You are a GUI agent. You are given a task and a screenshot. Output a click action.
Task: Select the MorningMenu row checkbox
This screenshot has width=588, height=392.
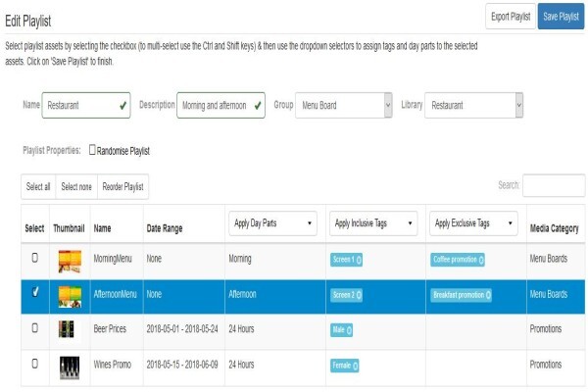35,258
